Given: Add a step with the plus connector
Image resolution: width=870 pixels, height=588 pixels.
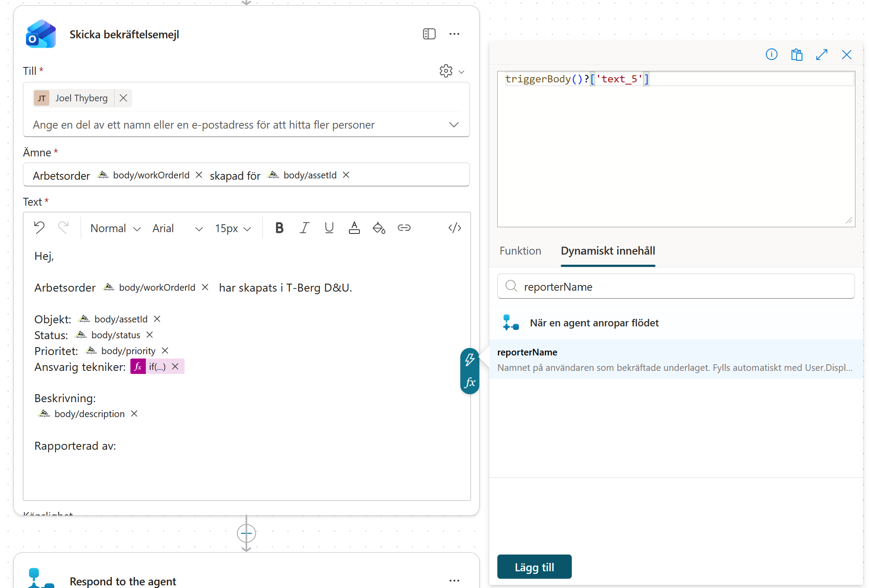Looking at the screenshot, I should [x=246, y=533].
